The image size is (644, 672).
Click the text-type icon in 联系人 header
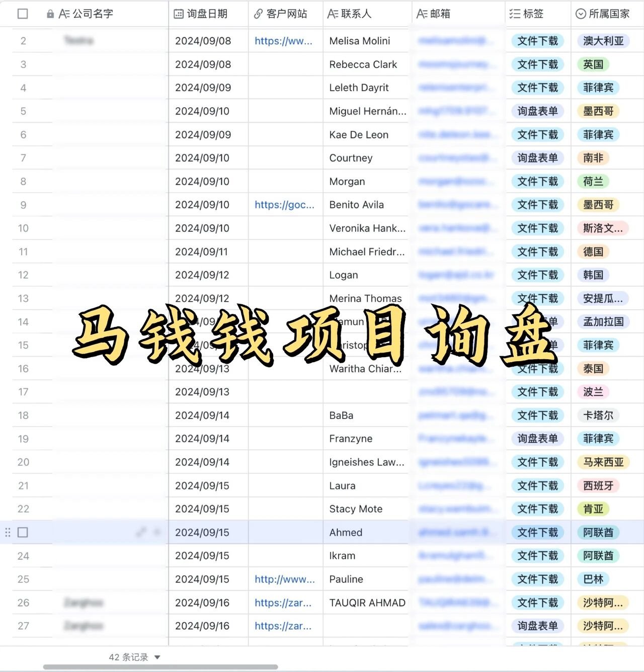(x=333, y=14)
